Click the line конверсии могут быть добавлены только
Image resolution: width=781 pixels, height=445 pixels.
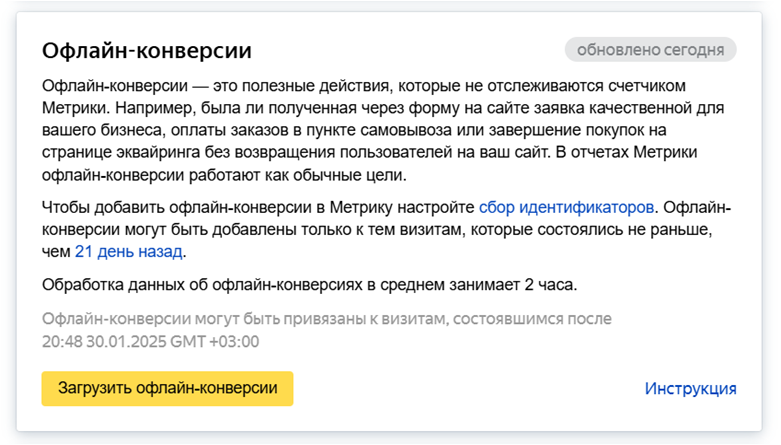pyautogui.click(x=377, y=230)
